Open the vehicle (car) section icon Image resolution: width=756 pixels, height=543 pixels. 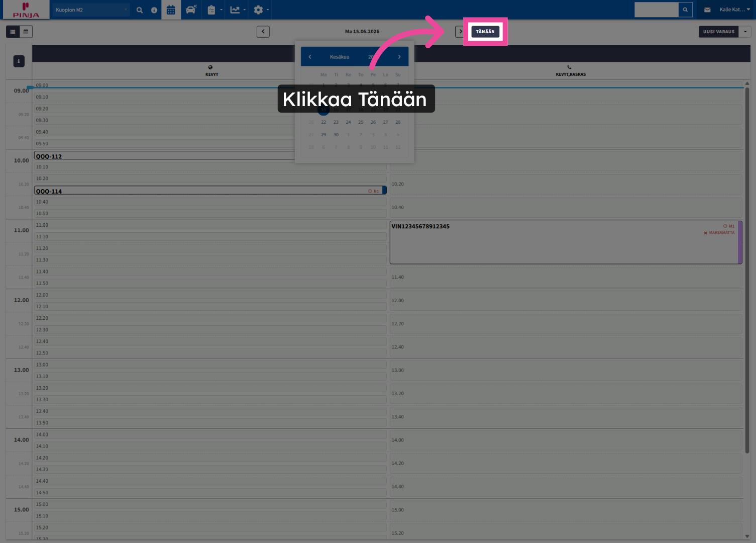click(191, 10)
